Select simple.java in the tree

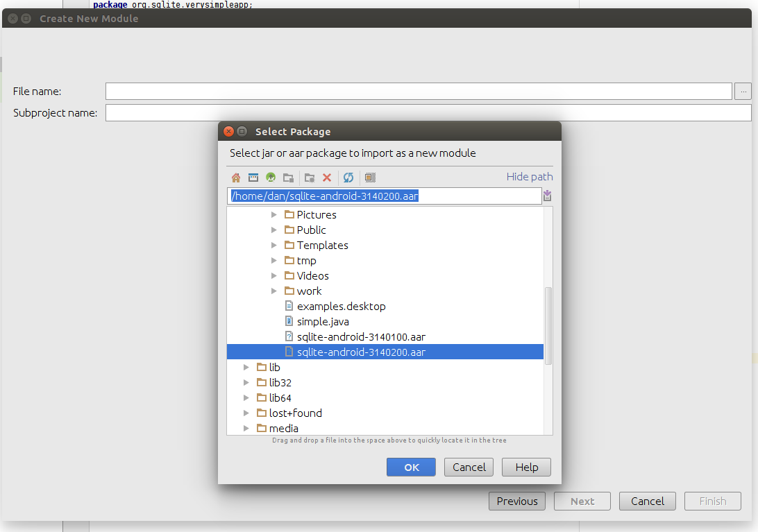click(x=323, y=322)
